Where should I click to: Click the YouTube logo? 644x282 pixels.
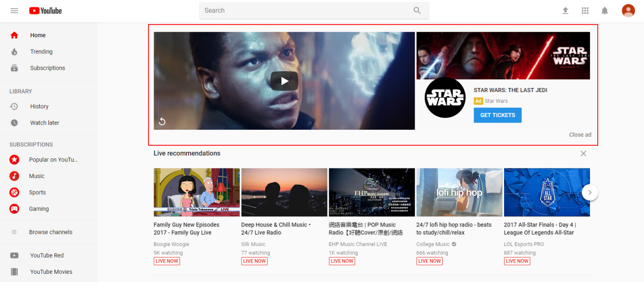click(x=45, y=11)
